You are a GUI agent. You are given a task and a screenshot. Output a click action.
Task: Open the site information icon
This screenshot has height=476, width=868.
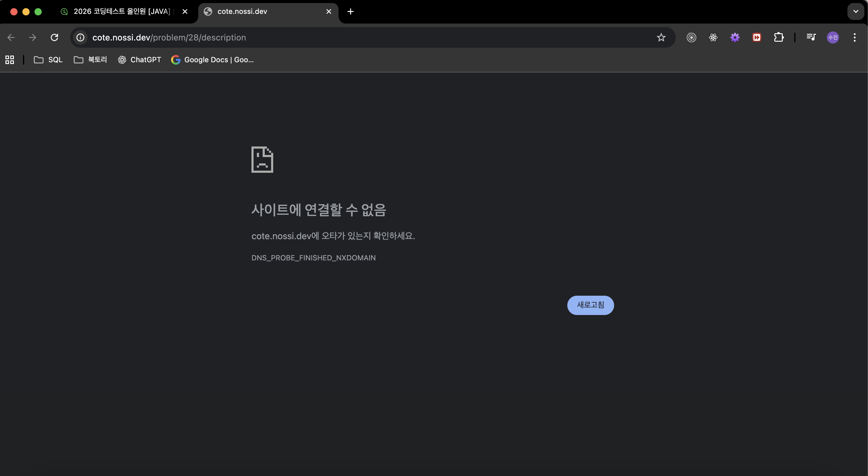coord(80,37)
